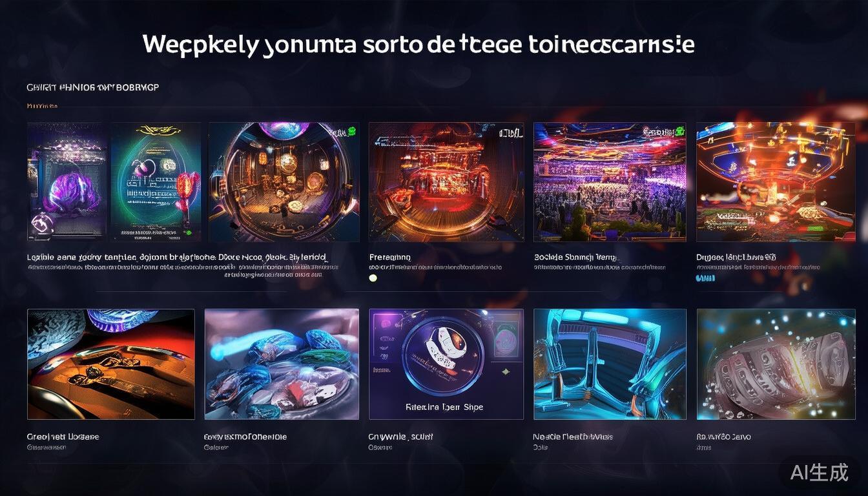The height and width of the screenshot is (496, 868).
Task: Open the purple crystal thumbnail
Action: pyautogui.click(x=67, y=181)
